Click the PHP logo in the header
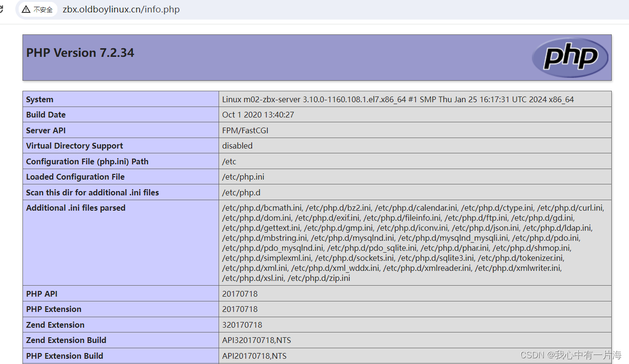This screenshot has width=629, height=364. [570, 57]
